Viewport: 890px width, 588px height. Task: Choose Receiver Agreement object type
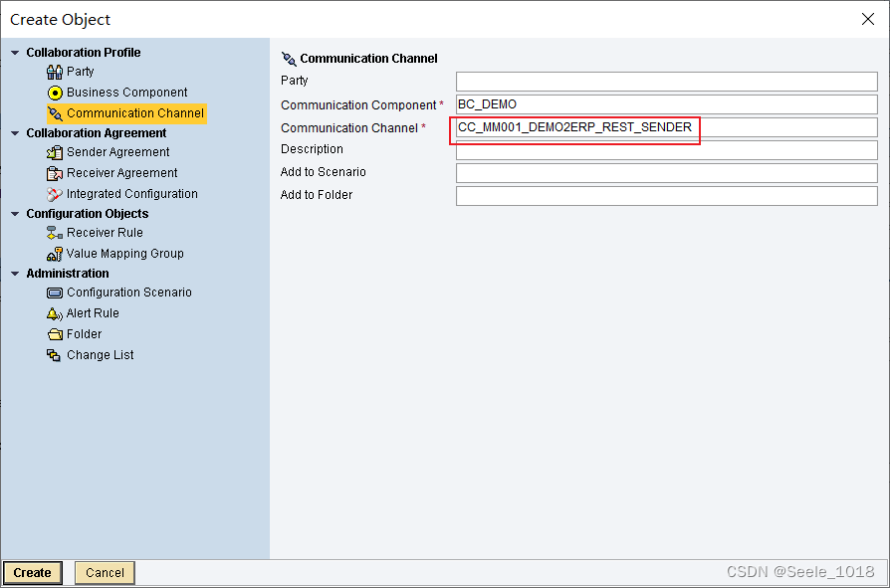tap(122, 173)
